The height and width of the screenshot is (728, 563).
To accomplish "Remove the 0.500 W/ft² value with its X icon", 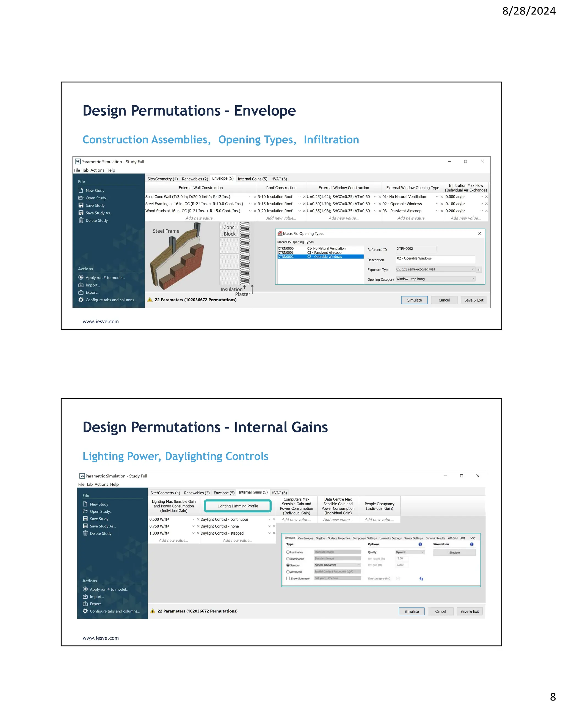I will click(198, 519).
